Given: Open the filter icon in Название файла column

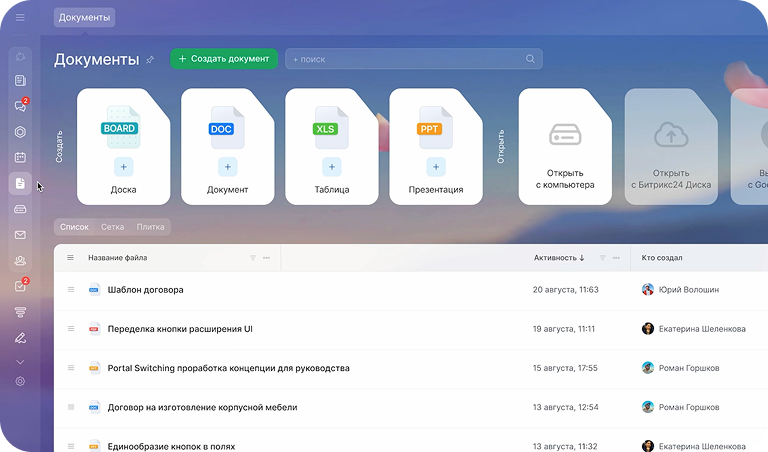Looking at the screenshot, I should (252, 258).
